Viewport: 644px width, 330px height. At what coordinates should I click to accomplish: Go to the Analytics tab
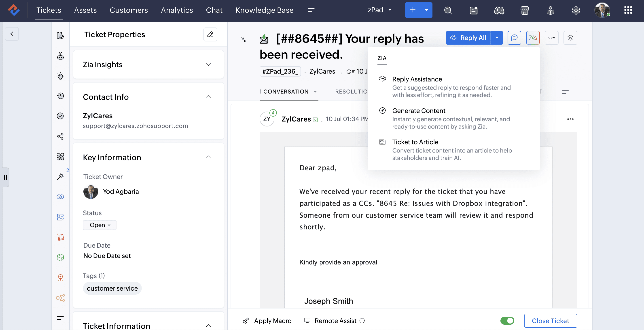click(177, 10)
